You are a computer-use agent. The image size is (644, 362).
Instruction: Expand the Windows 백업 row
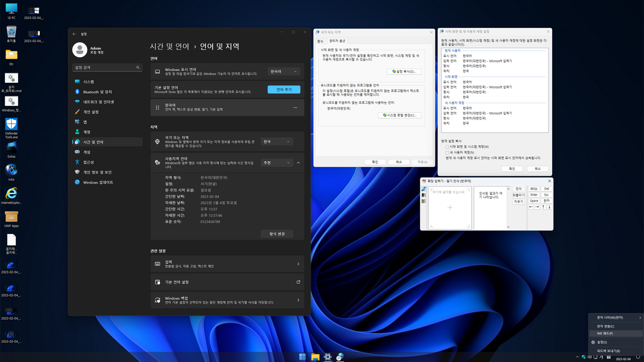pos(227,300)
